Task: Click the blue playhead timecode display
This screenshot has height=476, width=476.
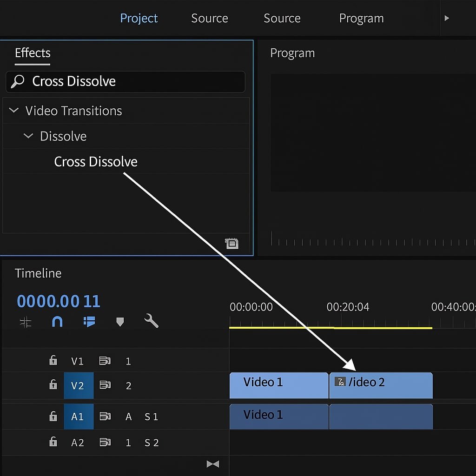Action: click(x=58, y=301)
